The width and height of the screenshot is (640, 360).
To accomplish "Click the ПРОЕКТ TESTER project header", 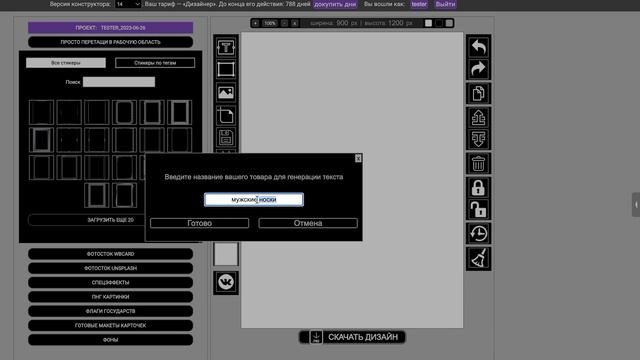I will tap(111, 28).
